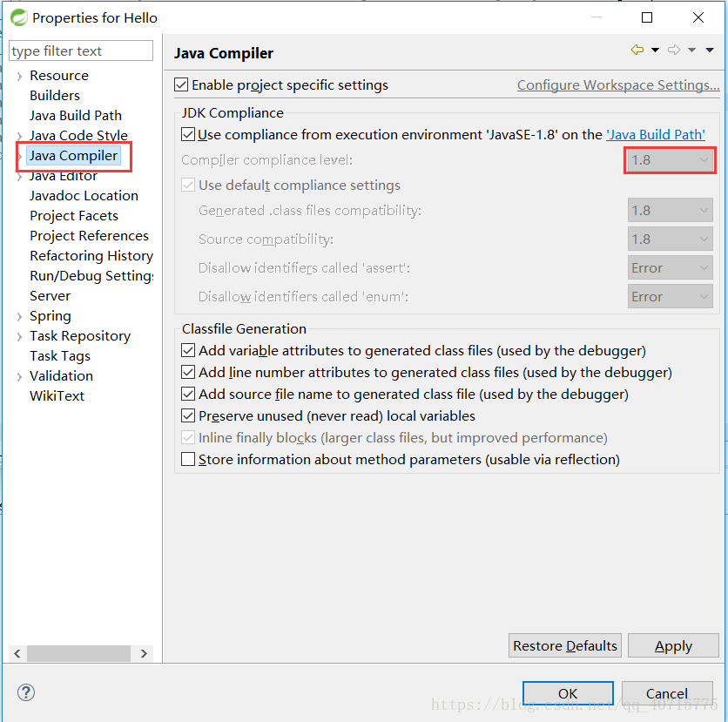Expand the Resource tree node

19,76
